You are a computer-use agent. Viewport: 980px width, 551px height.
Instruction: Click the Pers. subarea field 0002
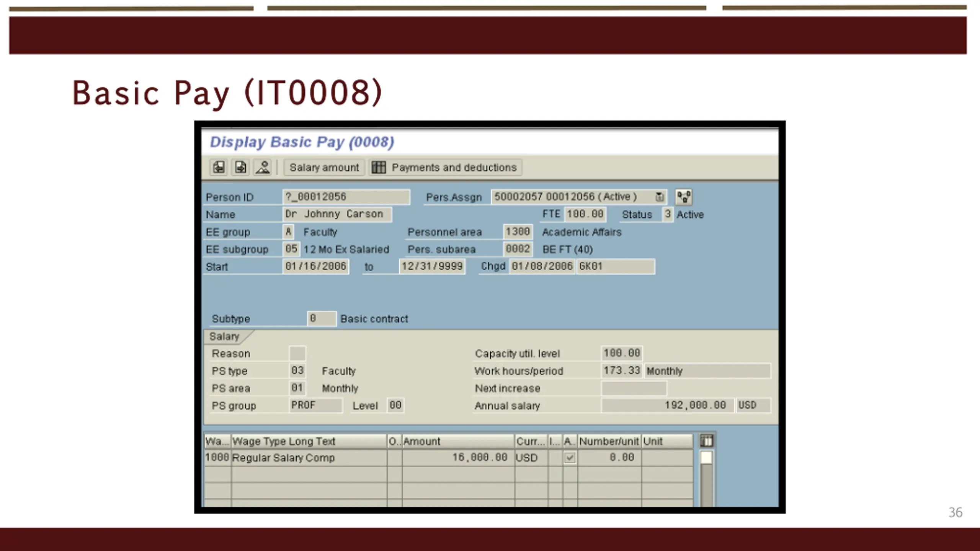click(518, 249)
